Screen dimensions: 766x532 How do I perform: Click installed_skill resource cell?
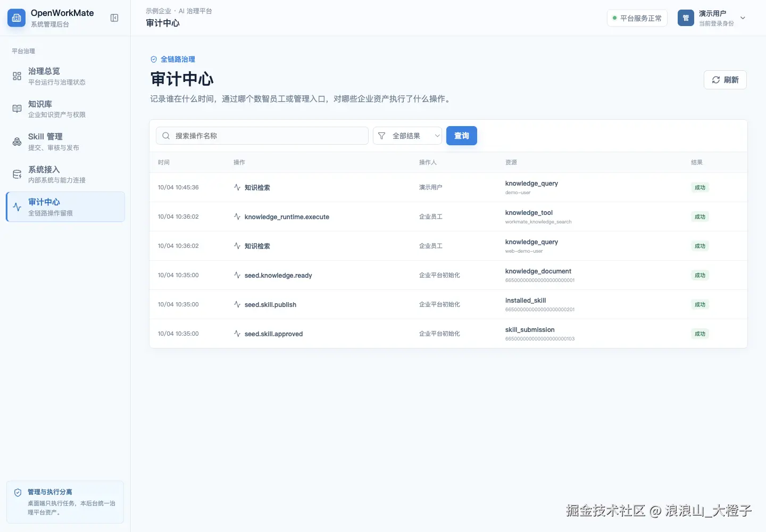(540, 304)
